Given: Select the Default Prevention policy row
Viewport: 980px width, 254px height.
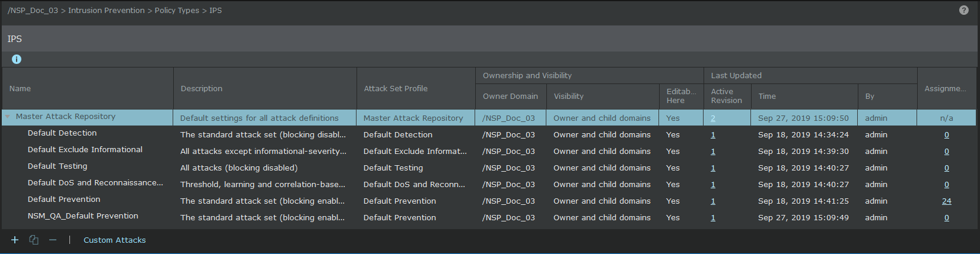Looking at the screenshot, I should click(489, 200).
